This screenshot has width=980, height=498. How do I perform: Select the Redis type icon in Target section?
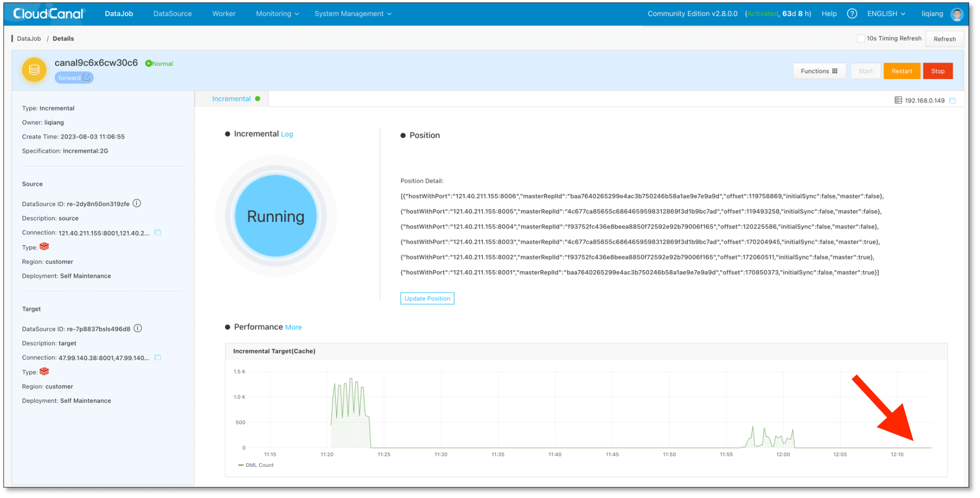44,372
